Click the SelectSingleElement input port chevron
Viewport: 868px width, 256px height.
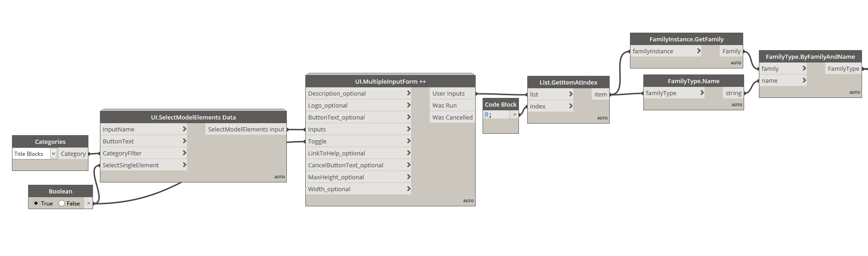(184, 165)
